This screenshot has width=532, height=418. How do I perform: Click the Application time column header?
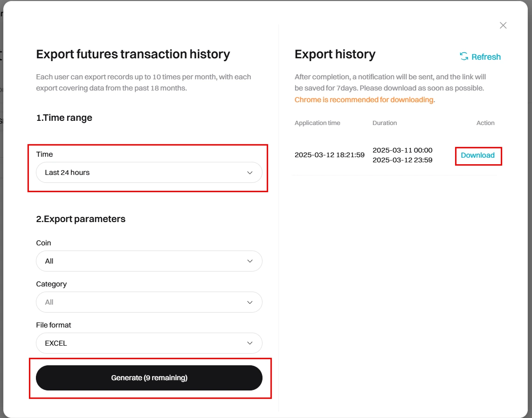(x=318, y=123)
